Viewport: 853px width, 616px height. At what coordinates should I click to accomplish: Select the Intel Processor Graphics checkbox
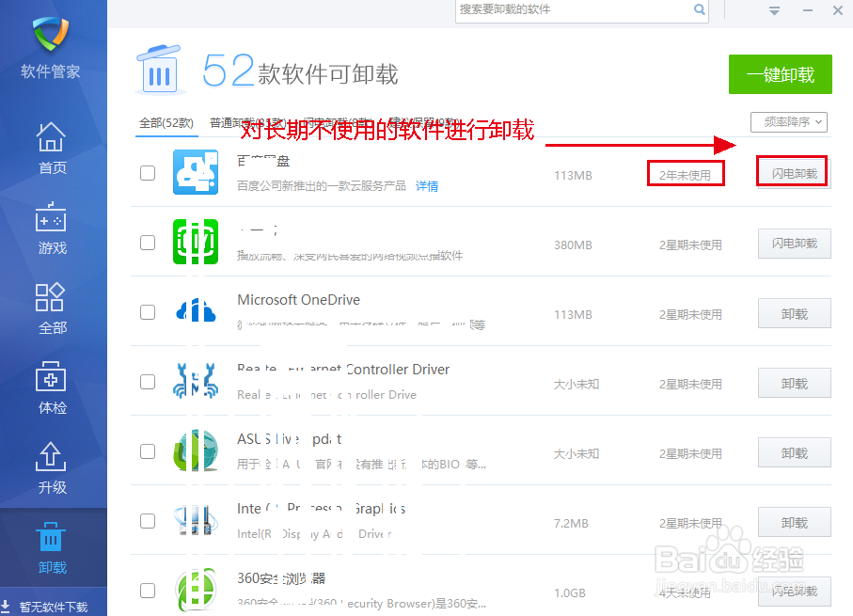[148, 521]
